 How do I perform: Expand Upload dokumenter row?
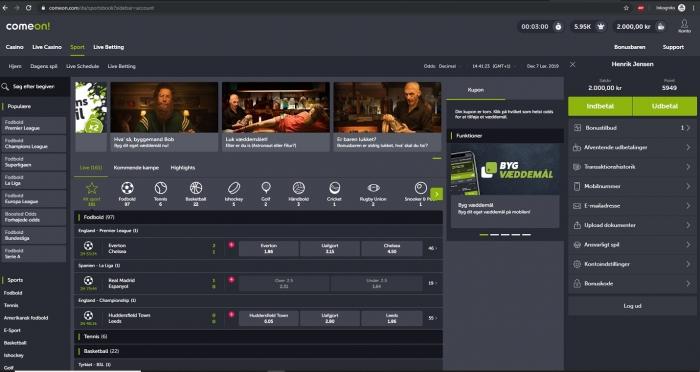[632, 225]
